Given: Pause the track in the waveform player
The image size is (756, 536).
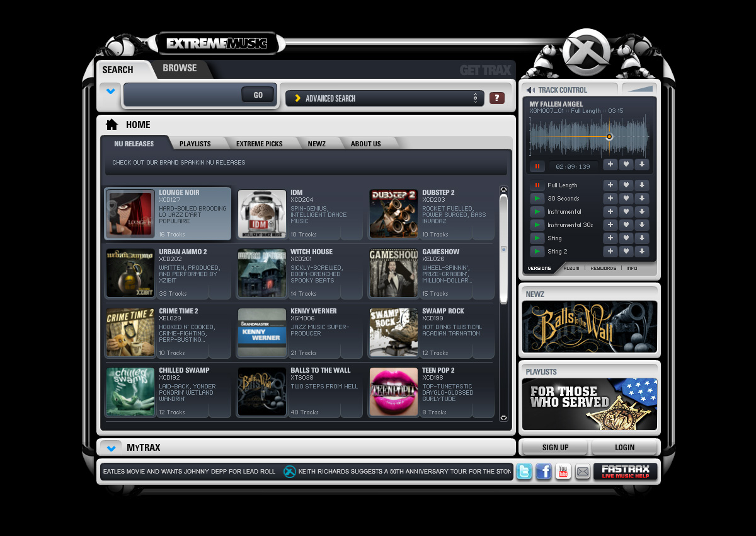Looking at the screenshot, I should [x=537, y=166].
